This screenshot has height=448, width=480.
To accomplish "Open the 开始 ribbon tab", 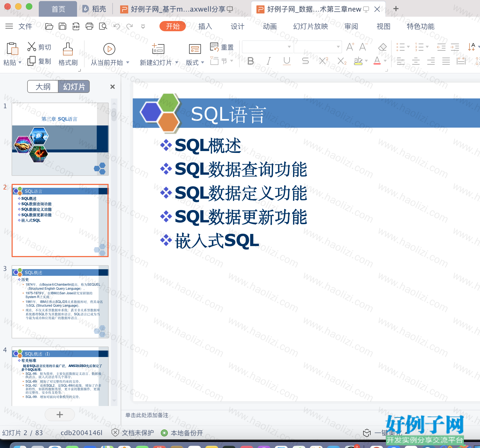I will [173, 26].
